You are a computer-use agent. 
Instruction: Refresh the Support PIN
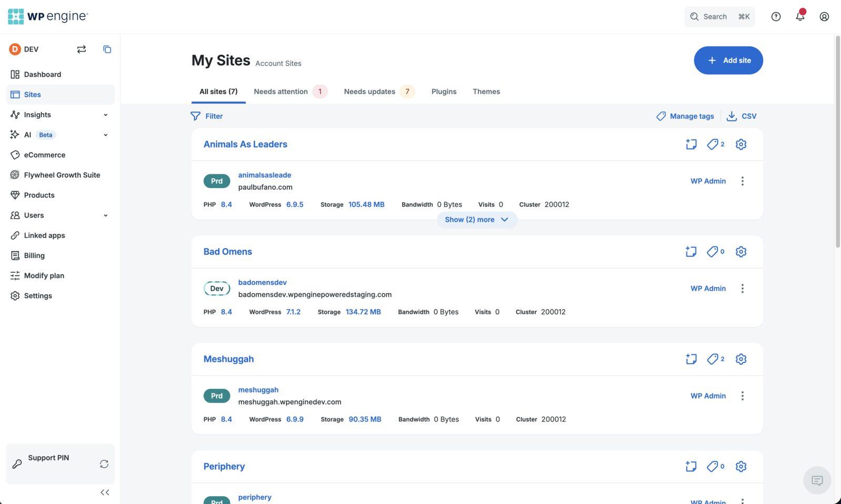pos(104,464)
